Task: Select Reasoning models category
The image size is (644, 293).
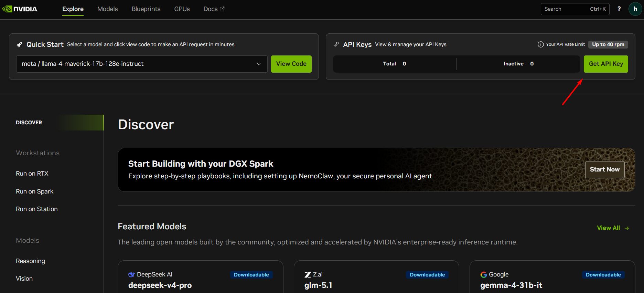Action: (x=30, y=261)
